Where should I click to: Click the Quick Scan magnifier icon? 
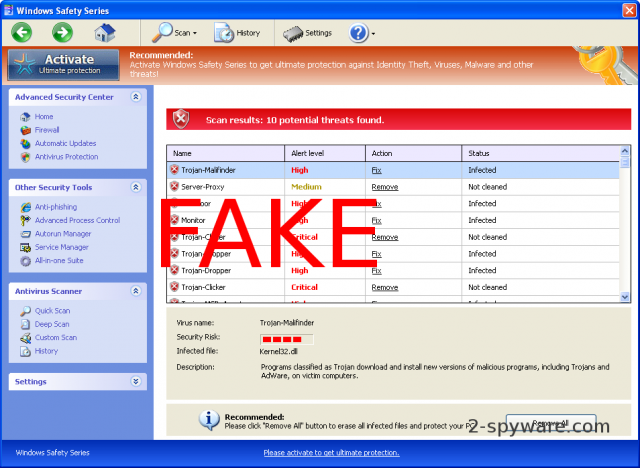click(25, 311)
